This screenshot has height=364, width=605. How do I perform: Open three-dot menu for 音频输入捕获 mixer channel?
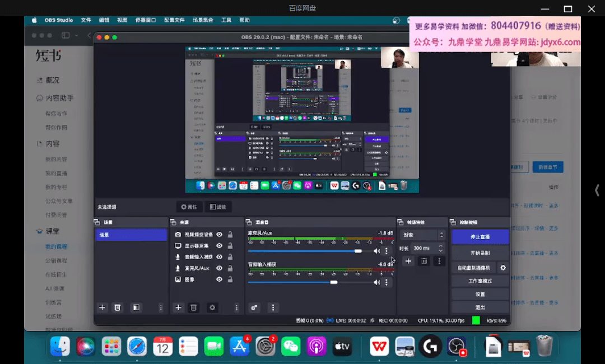point(386,282)
